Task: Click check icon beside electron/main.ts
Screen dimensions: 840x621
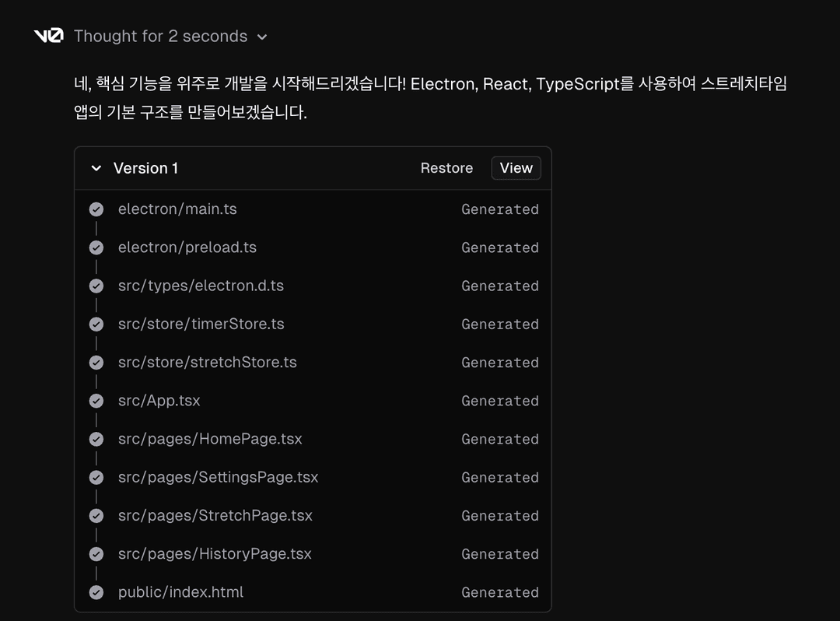Action: point(96,209)
